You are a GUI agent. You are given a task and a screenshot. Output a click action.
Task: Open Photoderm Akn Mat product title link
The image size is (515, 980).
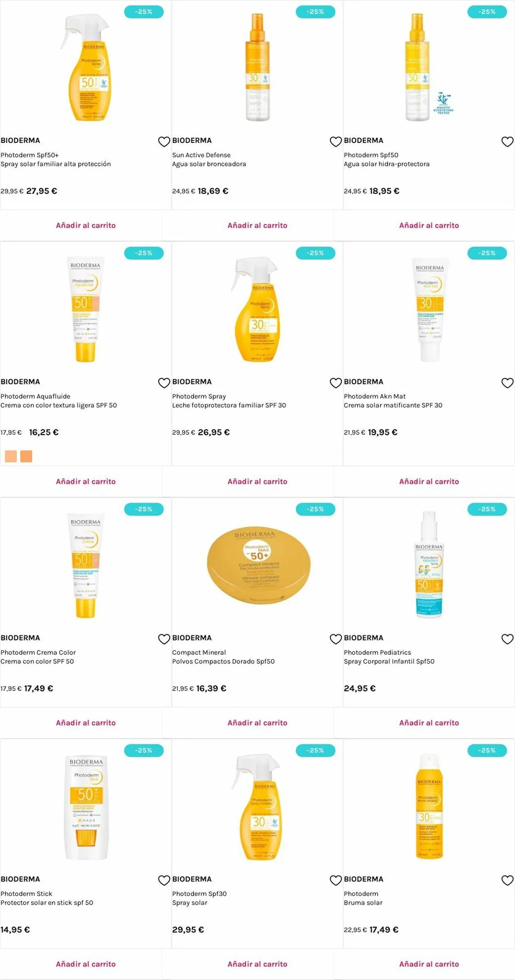pyautogui.click(x=375, y=397)
